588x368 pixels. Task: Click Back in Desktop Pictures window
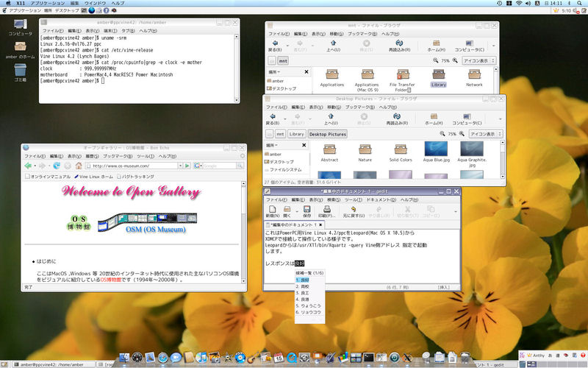tap(273, 119)
